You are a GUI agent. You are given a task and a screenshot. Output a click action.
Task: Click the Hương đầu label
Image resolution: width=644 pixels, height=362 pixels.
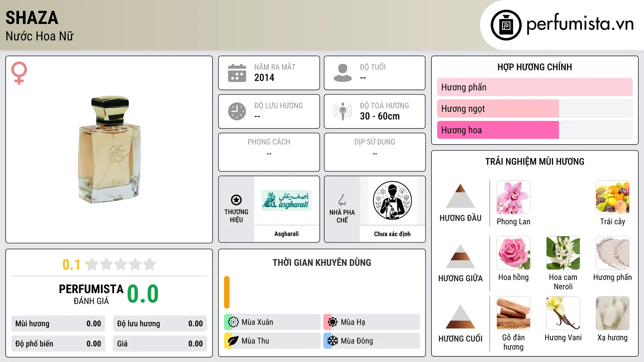tap(460, 218)
